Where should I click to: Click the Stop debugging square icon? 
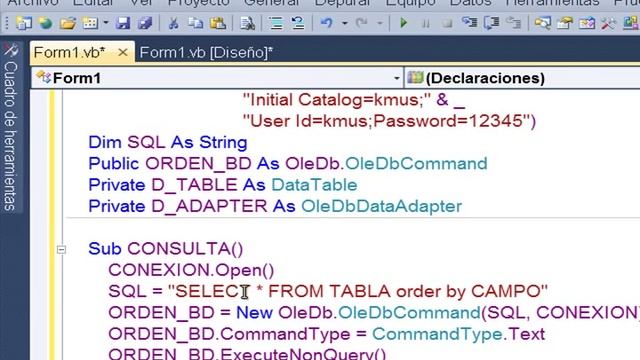coord(447,23)
